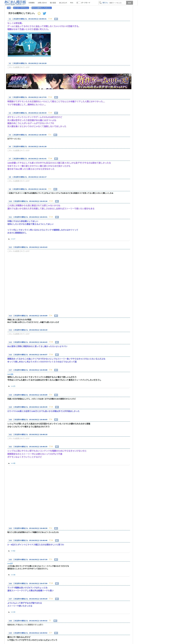Like post 7 with its heart icon

(x=49, y=159)
